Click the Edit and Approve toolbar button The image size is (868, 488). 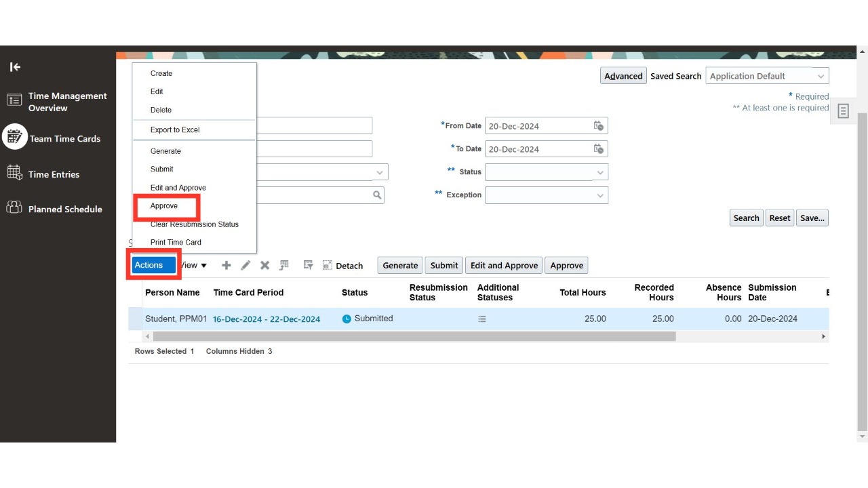(504, 266)
